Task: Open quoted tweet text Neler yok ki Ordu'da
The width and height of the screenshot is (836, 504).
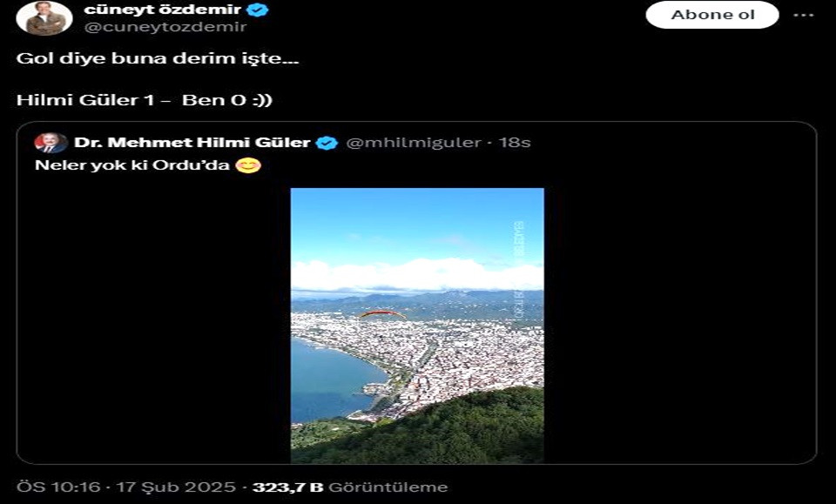Action: (131, 165)
